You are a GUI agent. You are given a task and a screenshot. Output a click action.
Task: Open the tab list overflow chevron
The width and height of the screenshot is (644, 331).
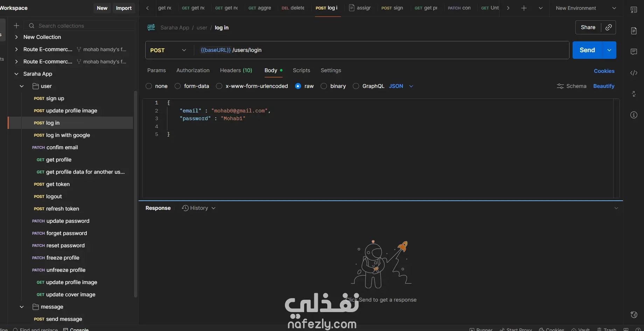541,8
